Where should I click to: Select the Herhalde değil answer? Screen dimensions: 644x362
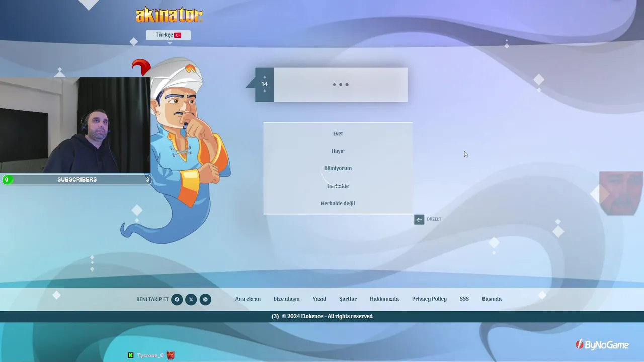click(338, 203)
